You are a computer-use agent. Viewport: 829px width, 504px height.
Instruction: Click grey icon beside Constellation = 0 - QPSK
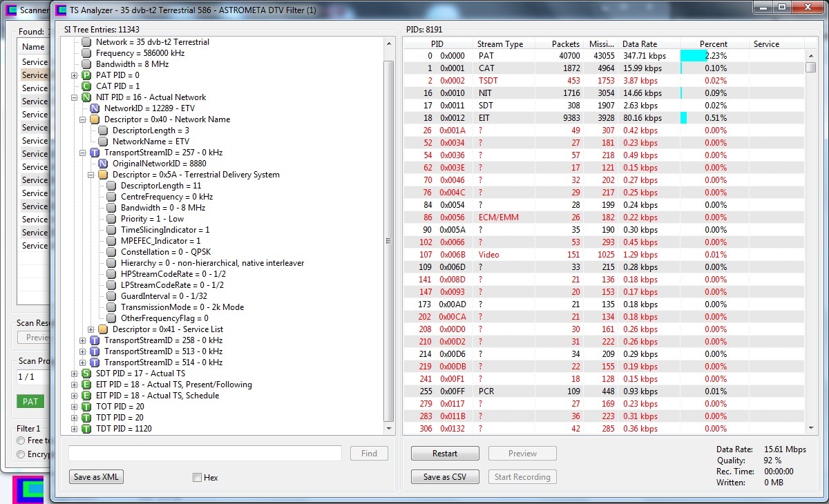pyautogui.click(x=111, y=252)
